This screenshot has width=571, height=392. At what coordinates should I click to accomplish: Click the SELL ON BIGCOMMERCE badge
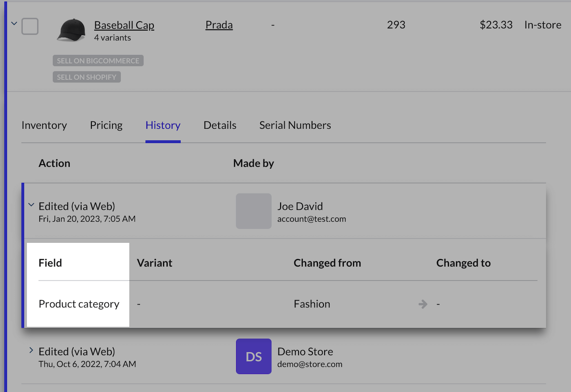pos(98,61)
